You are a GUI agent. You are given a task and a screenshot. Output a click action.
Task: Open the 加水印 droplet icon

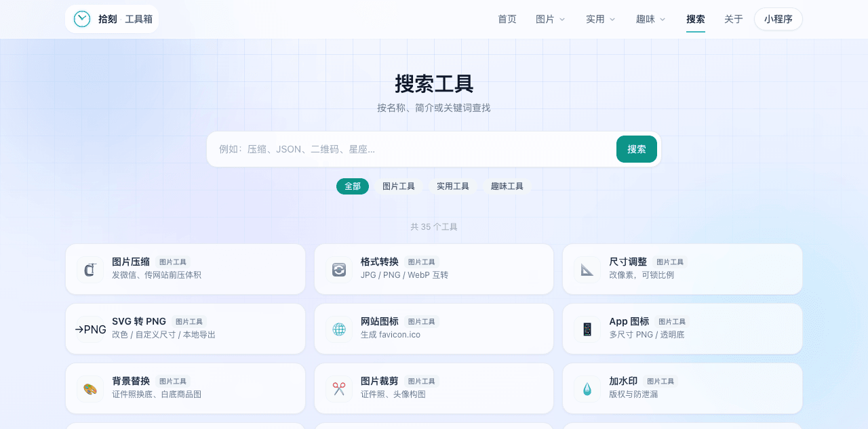(x=587, y=389)
